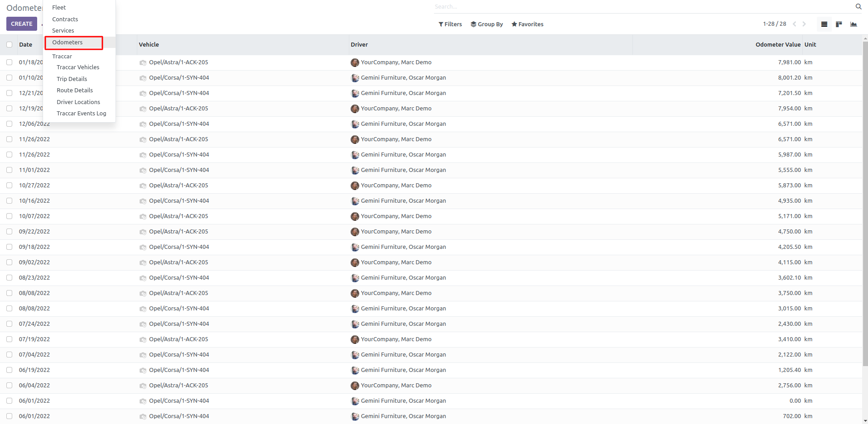Click Oscar Morgan avatar in 01/10 row
The height and width of the screenshot is (424, 868).
pos(355,78)
